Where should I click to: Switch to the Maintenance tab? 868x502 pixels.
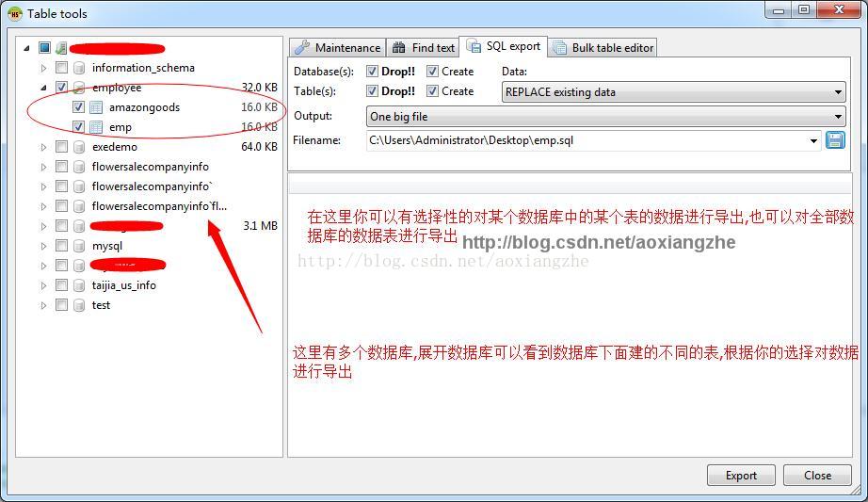point(338,48)
